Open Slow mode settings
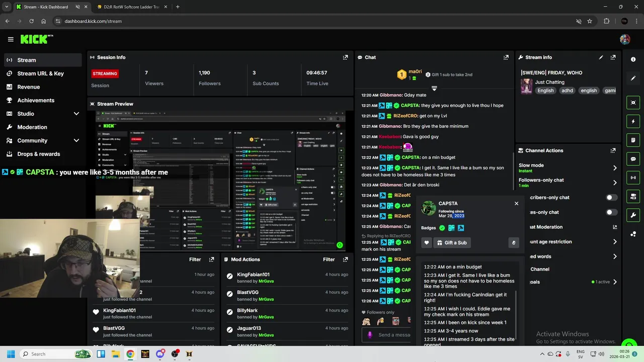The width and height of the screenshot is (644, 362). point(568,167)
